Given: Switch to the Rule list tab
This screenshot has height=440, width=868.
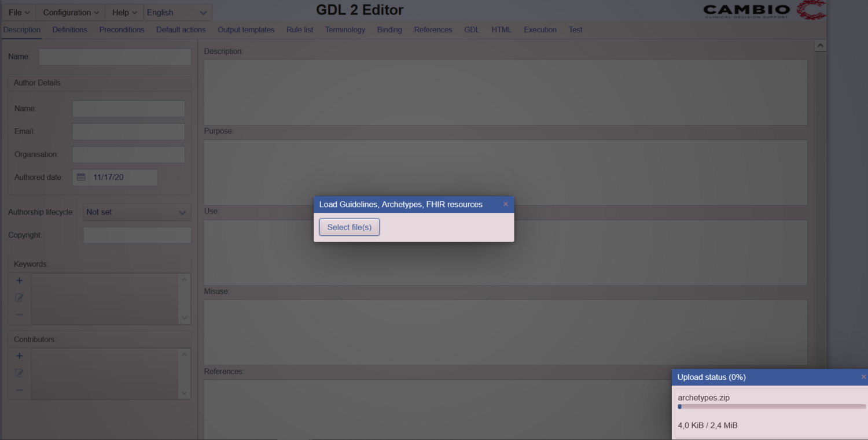Looking at the screenshot, I should click(x=299, y=29).
